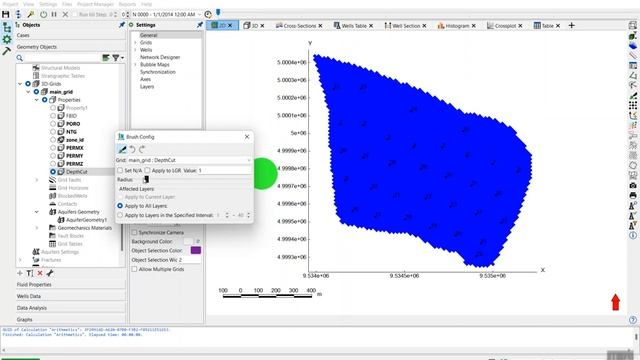Screen dimensions: 640x360
Task: Expand the Bubble Maps settings entry
Action: click(x=136, y=64)
